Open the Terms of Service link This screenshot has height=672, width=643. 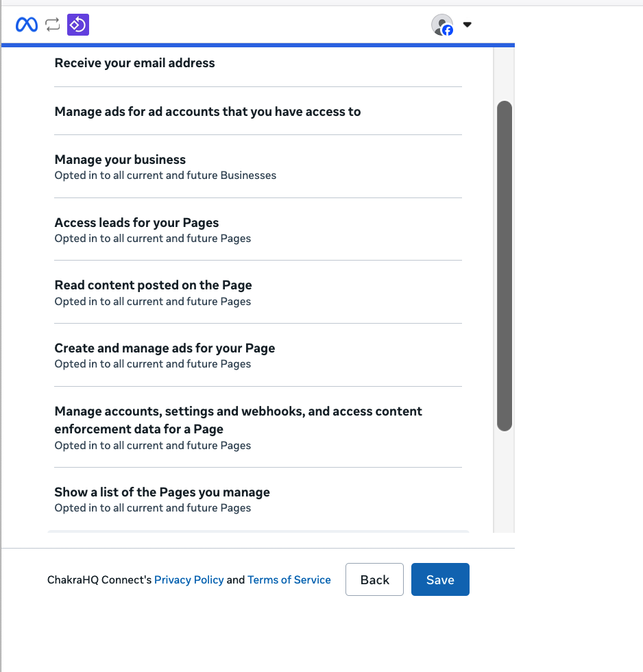289,580
